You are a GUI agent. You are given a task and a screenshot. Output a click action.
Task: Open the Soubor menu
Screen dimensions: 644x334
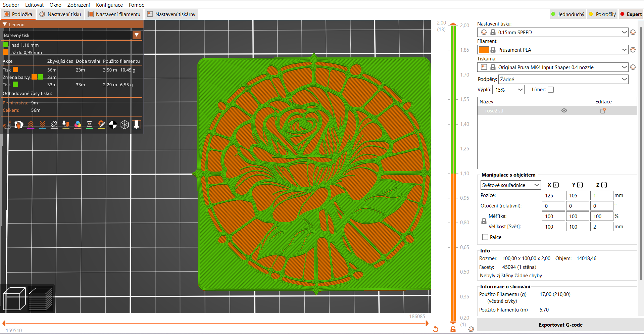pyautogui.click(x=11, y=5)
